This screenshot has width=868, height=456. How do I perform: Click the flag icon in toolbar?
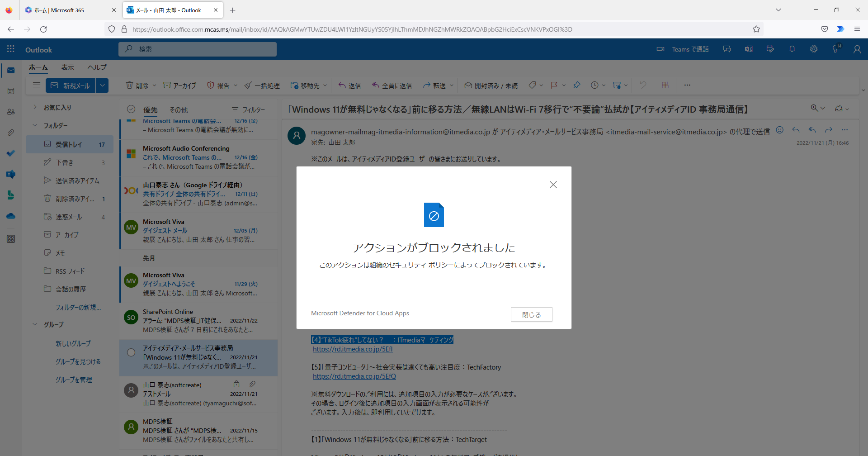[554, 85]
